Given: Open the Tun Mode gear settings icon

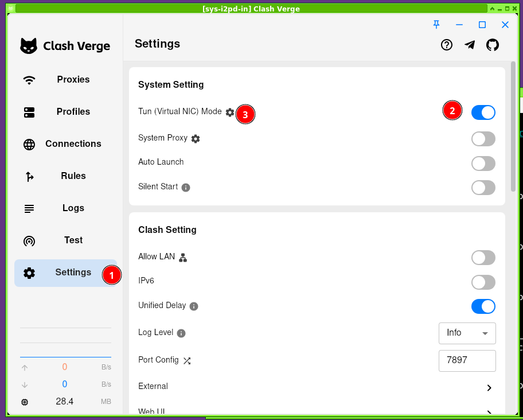Looking at the screenshot, I should 230,112.
